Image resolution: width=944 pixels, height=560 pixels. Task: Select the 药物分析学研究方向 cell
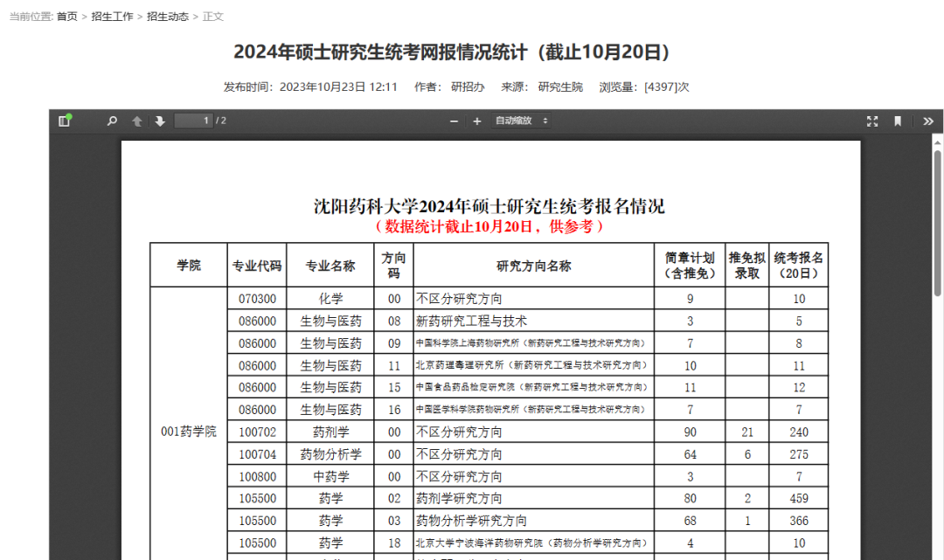pos(533,521)
